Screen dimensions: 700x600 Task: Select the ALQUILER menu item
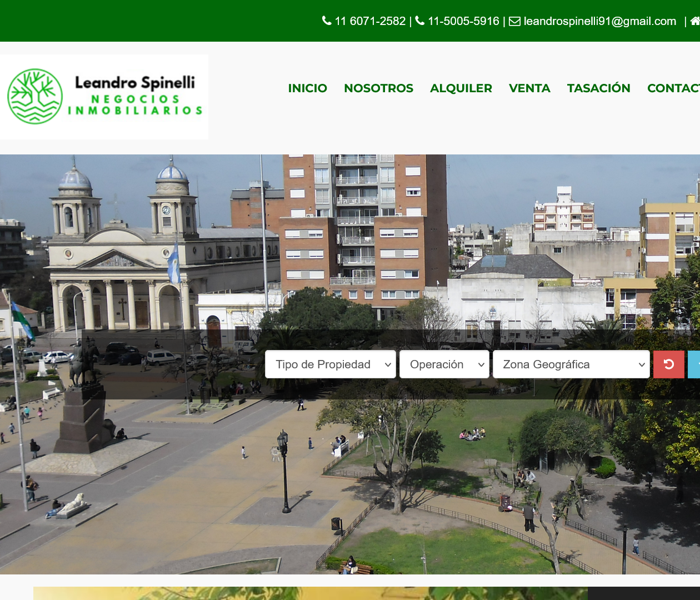[x=461, y=88]
